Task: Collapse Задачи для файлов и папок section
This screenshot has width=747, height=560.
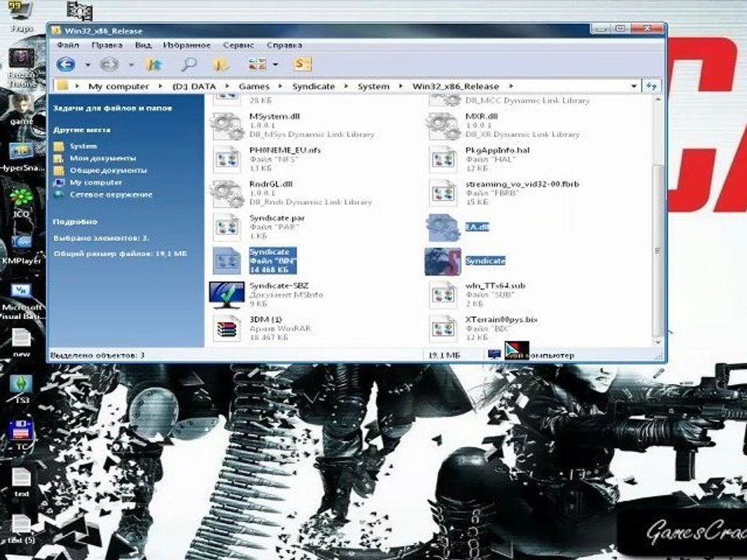Action: pyautogui.click(x=112, y=108)
